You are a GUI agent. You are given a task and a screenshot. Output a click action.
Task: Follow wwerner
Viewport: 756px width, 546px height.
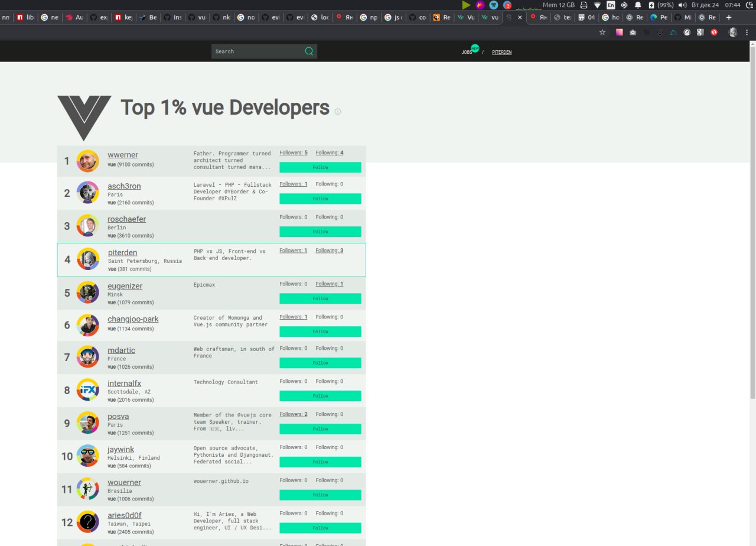(320, 167)
